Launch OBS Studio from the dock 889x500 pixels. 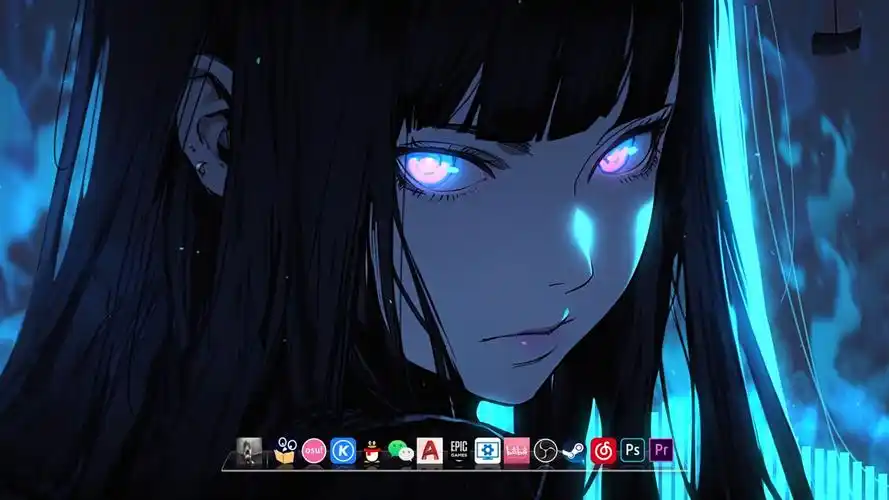click(545, 451)
